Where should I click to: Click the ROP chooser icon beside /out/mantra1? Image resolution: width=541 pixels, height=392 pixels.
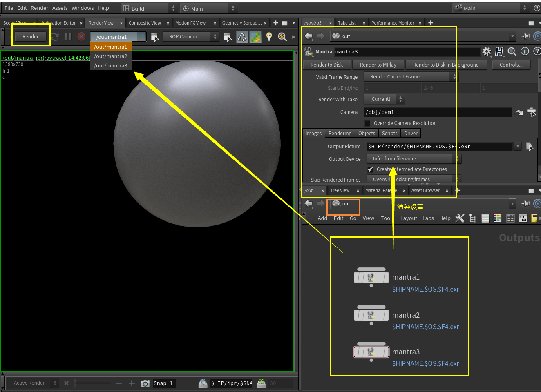[154, 37]
